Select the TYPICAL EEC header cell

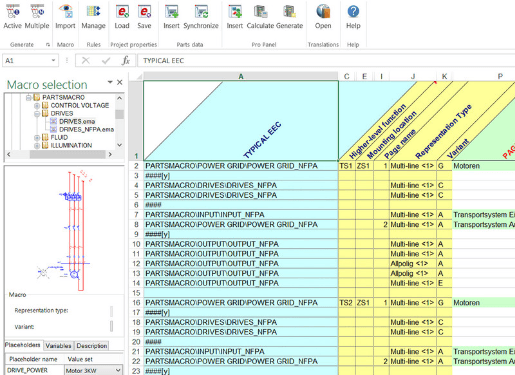click(241, 121)
